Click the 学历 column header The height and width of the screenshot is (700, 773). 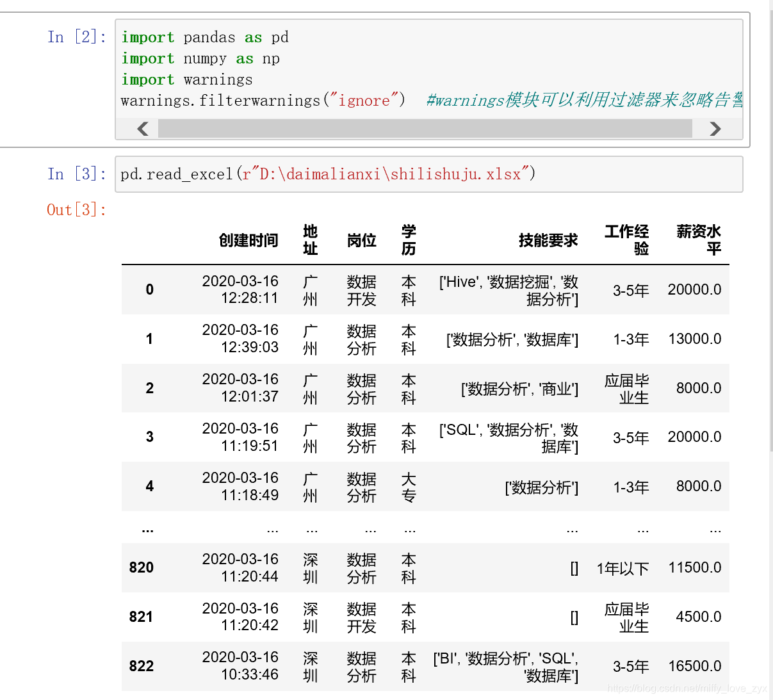(409, 240)
